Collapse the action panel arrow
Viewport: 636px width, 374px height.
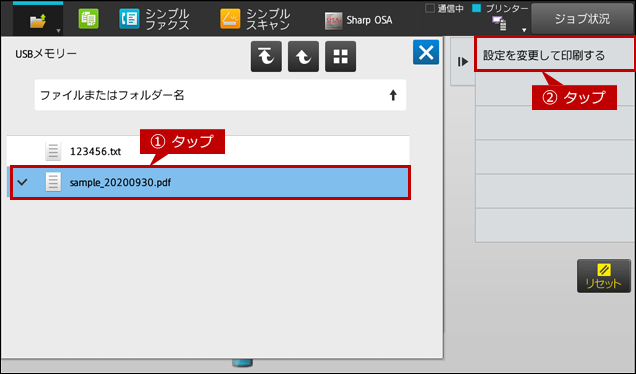coord(463,62)
